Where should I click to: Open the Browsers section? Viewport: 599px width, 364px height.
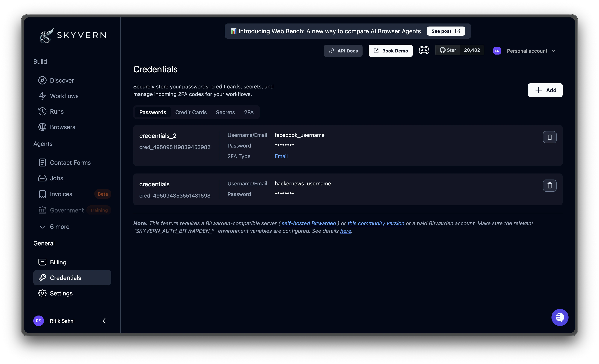tap(62, 127)
